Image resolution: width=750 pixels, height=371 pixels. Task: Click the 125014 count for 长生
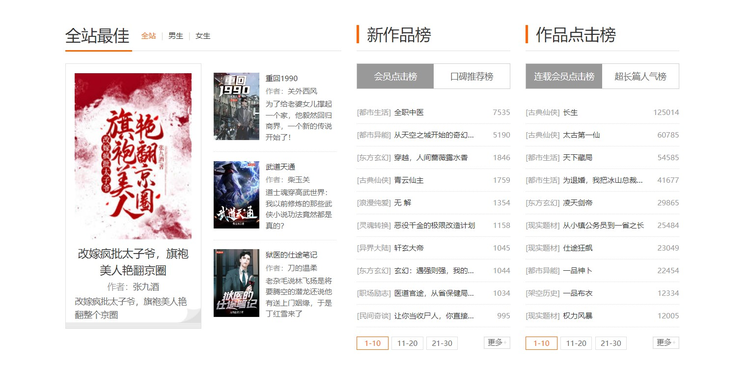(666, 112)
